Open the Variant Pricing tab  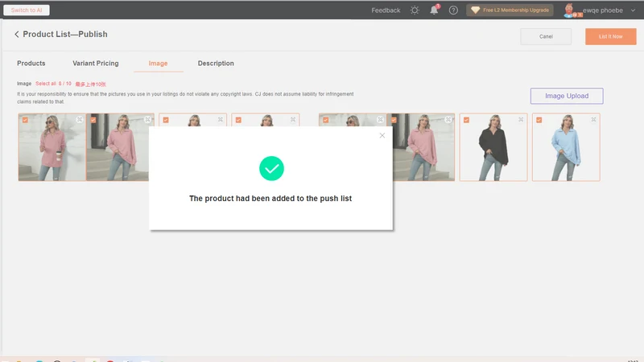click(x=96, y=64)
